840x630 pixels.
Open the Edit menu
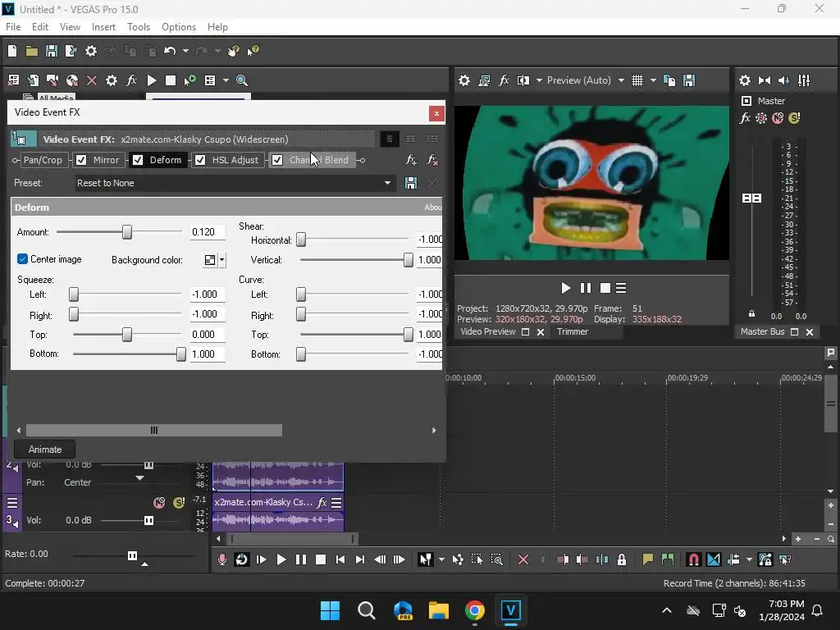tap(40, 27)
